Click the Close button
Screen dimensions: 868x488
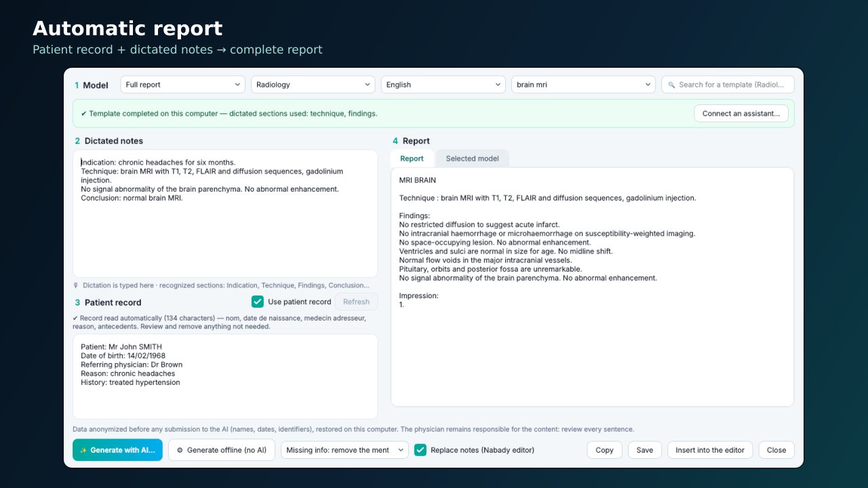click(x=776, y=450)
